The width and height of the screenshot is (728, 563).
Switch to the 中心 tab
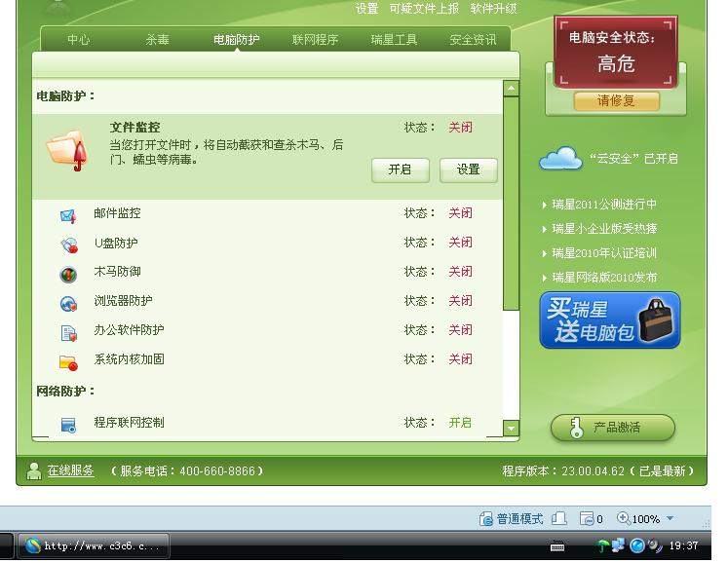(x=79, y=40)
